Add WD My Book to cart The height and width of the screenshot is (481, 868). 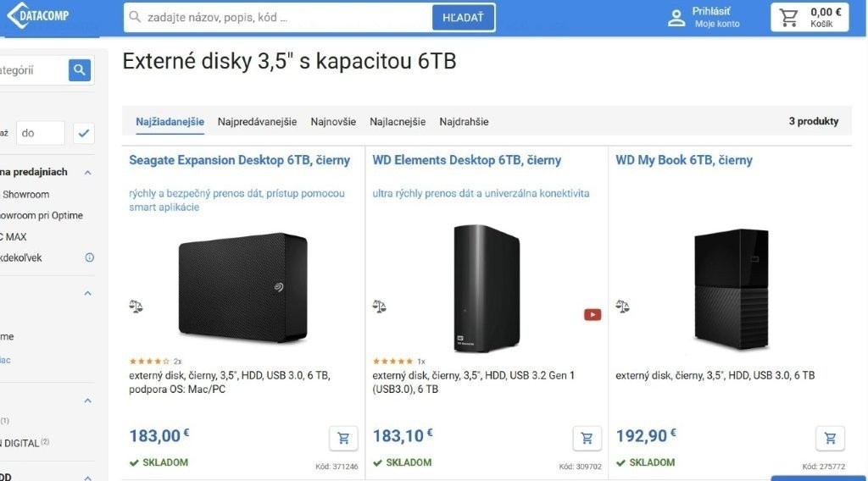830,438
